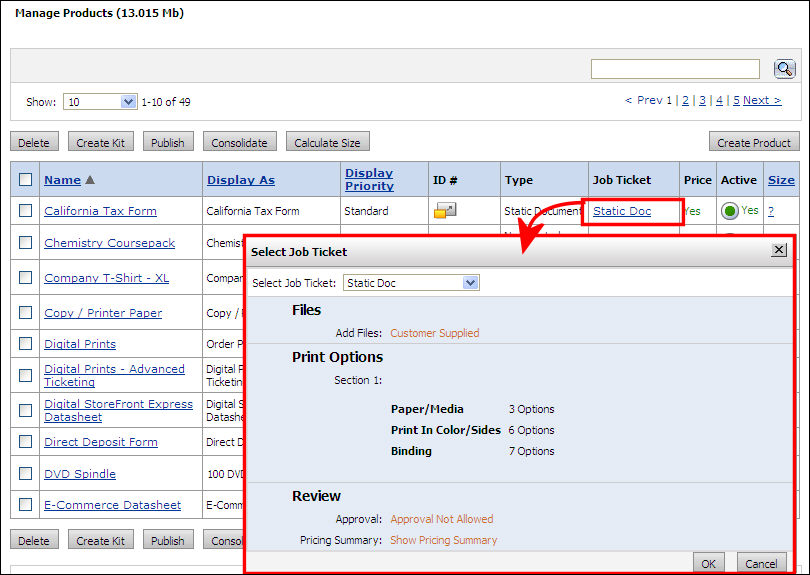Open the Show items per page dropdown
Image resolution: width=810 pixels, height=575 pixels.
tap(100, 102)
